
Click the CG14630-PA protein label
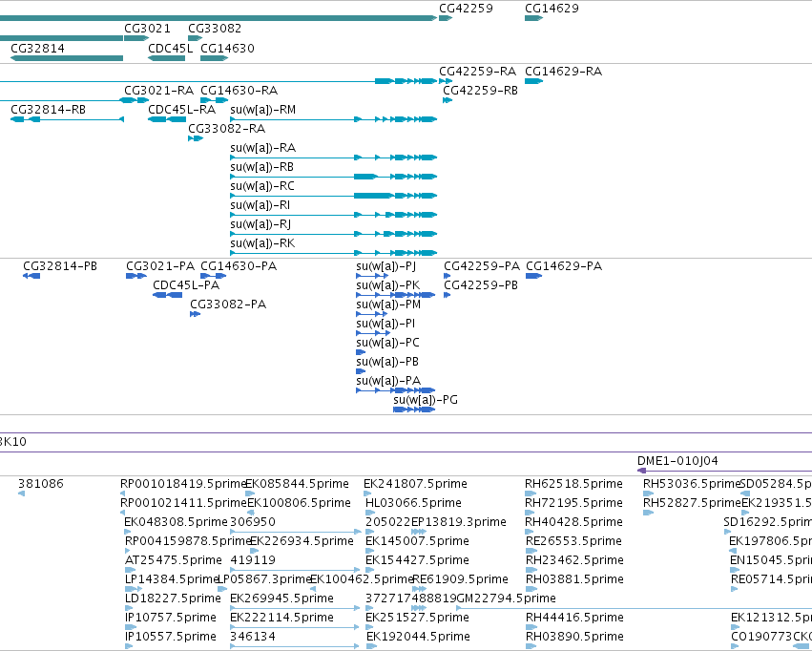coord(239,266)
